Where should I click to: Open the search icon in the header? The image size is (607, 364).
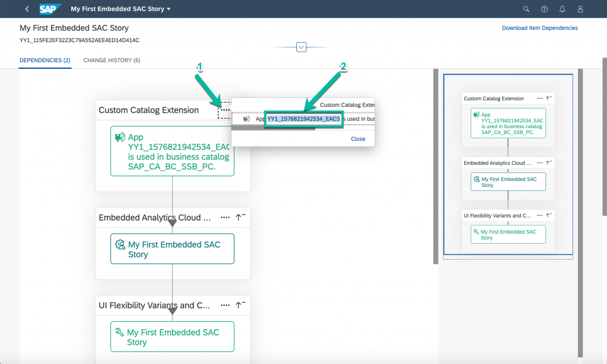click(x=526, y=9)
